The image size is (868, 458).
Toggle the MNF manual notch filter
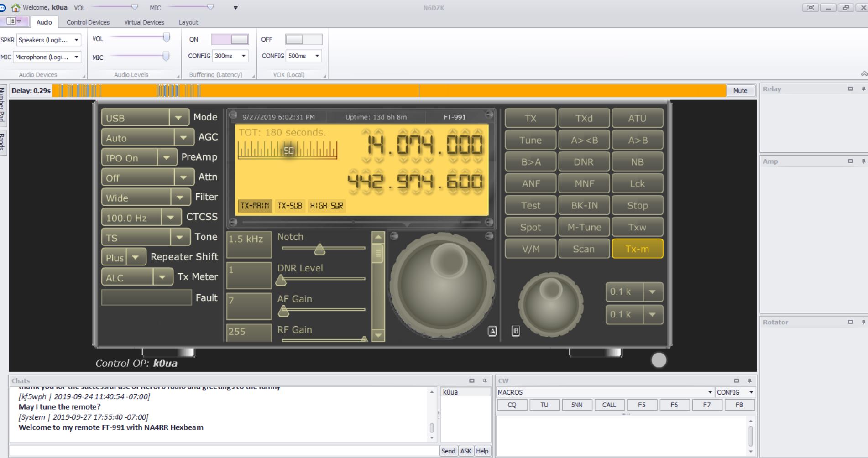pos(584,183)
